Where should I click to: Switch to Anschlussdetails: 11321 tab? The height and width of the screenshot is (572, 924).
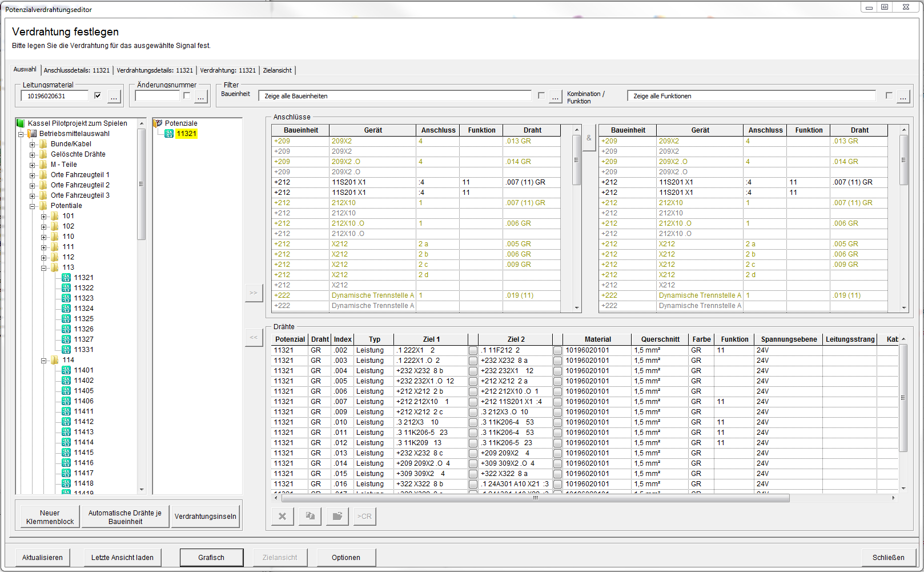click(77, 70)
